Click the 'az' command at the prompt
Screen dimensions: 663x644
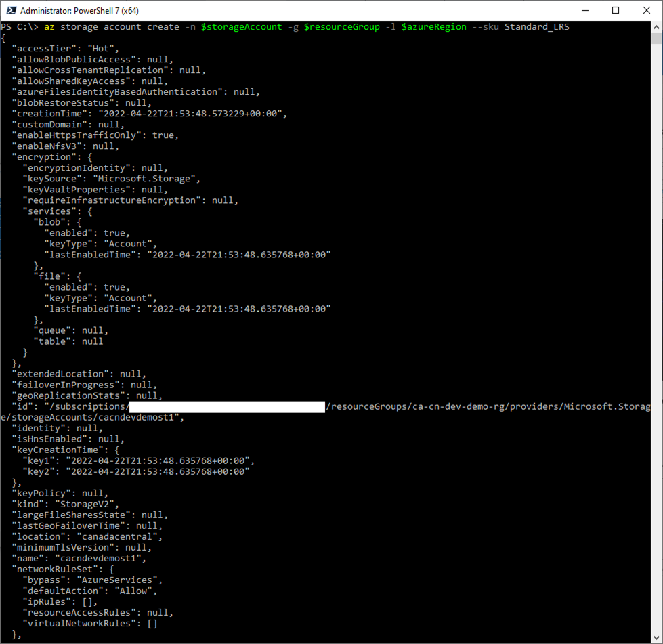[x=49, y=27]
